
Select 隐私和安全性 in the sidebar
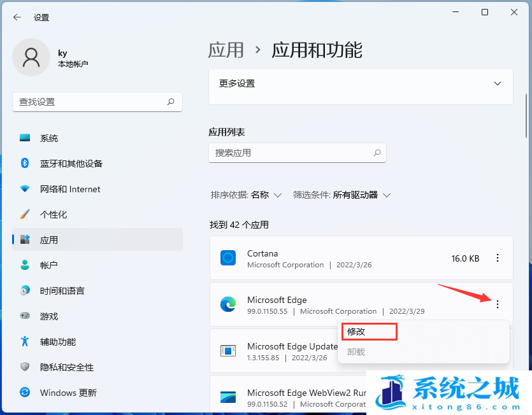pos(67,367)
